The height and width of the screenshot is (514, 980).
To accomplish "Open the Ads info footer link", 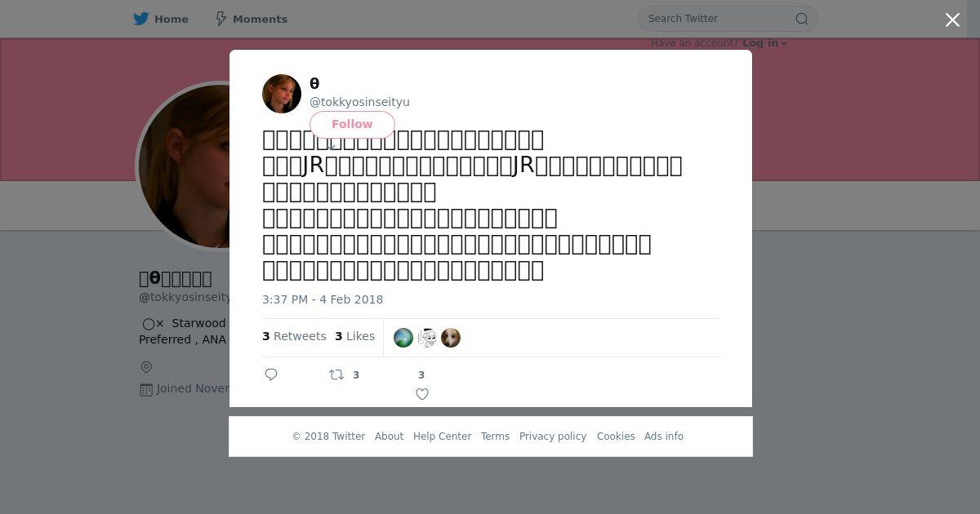I will pos(664,436).
